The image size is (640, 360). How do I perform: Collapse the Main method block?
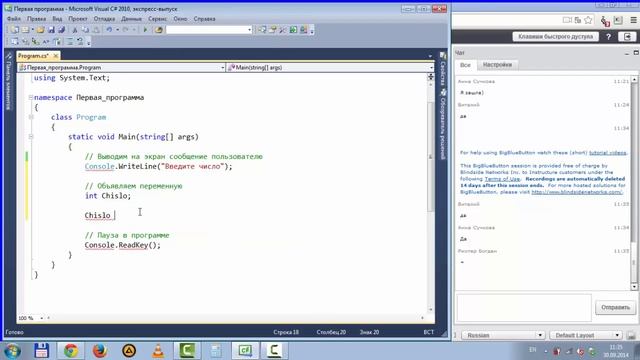(31, 137)
